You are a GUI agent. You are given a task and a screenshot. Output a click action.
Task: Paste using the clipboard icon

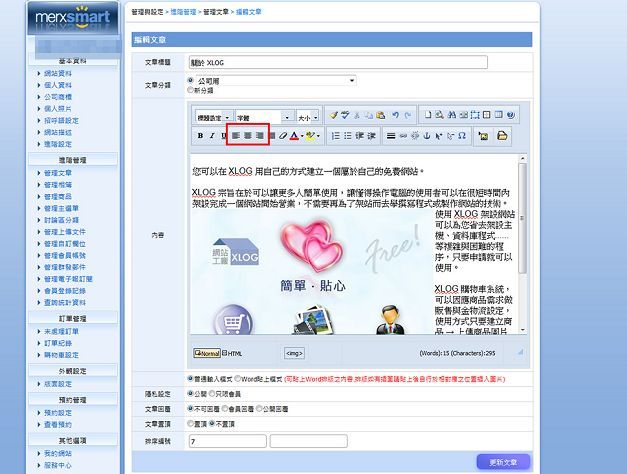(x=381, y=115)
